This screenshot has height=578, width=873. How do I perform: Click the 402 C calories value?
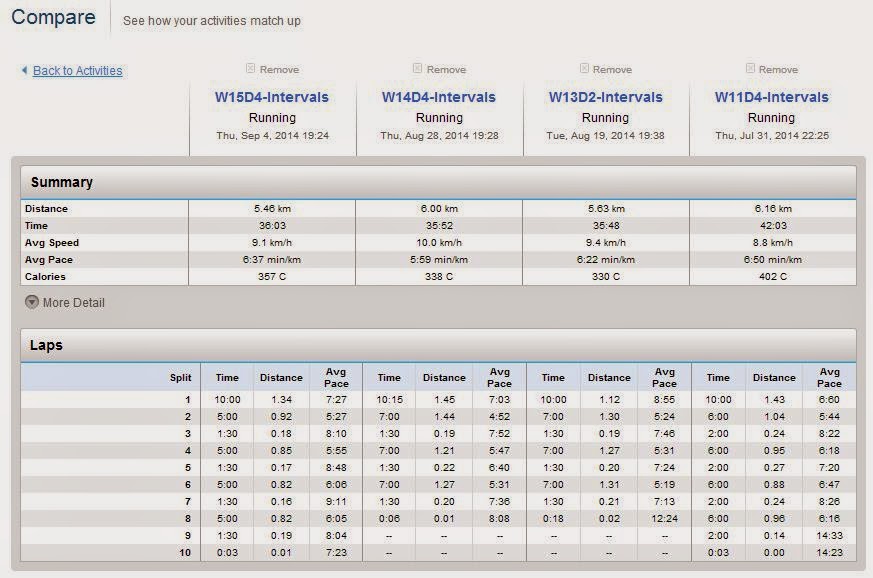coord(773,277)
